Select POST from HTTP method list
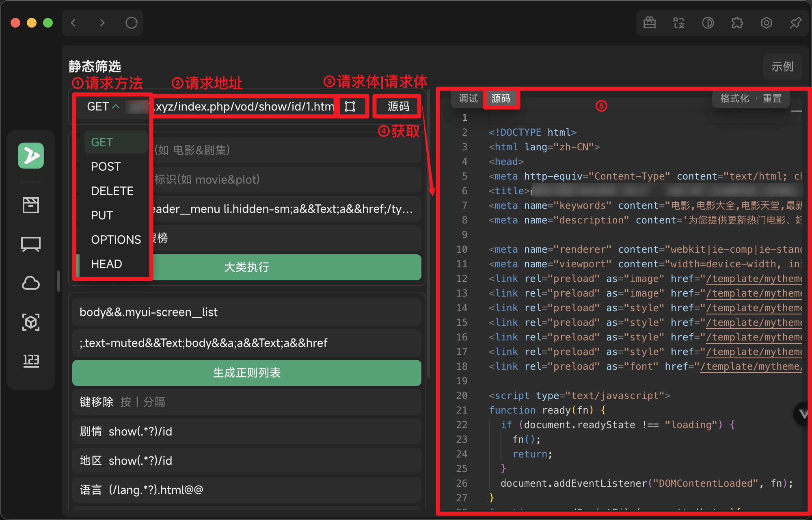This screenshot has height=520, width=812. click(106, 167)
